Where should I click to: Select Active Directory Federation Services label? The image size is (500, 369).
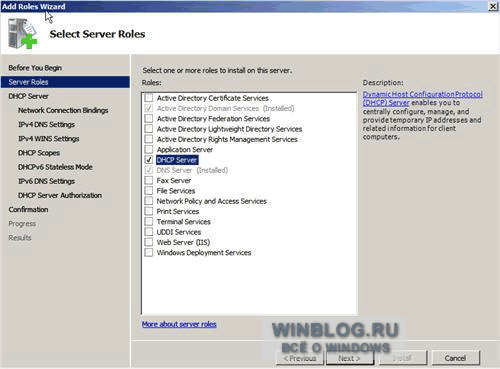[x=213, y=119]
